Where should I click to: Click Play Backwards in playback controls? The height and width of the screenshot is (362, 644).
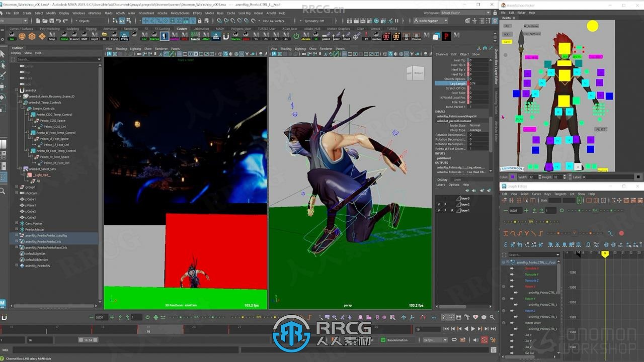pyautogui.click(x=466, y=329)
